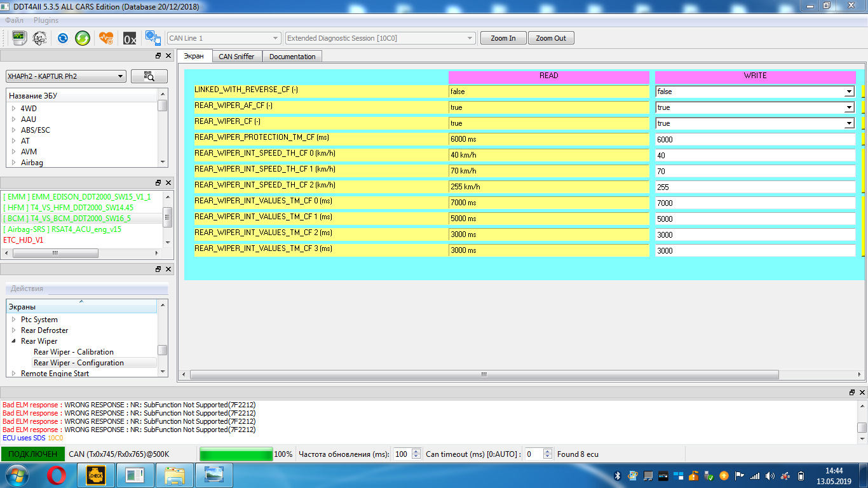Select Airbag-SRS RSAT4_ACU_eng_v15 ECU
Image resolution: width=868 pixels, height=488 pixels.
[62, 229]
